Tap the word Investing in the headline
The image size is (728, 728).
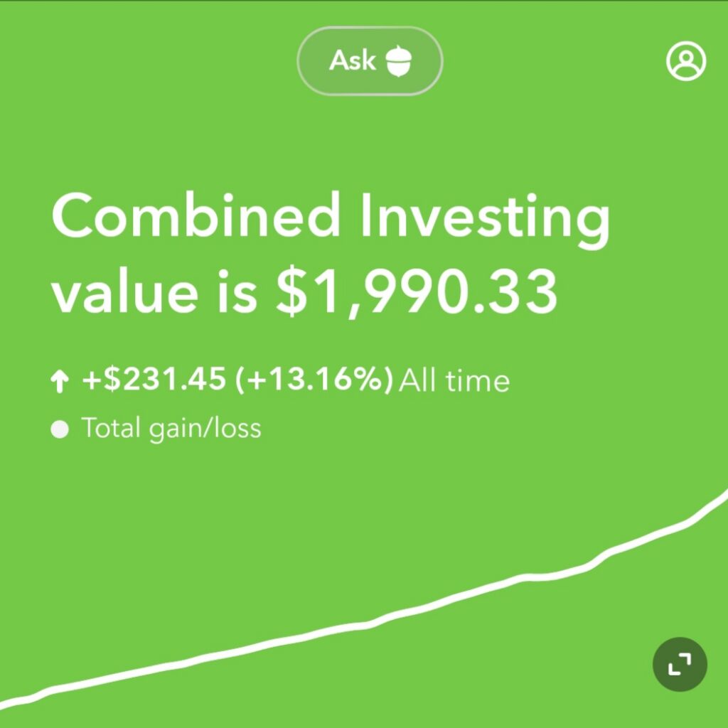(485, 221)
